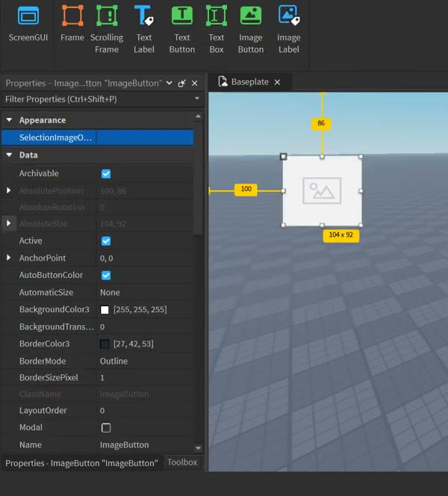Select the ImageButton placeholder in the viewport
This screenshot has width=448, height=496.
click(322, 190)
